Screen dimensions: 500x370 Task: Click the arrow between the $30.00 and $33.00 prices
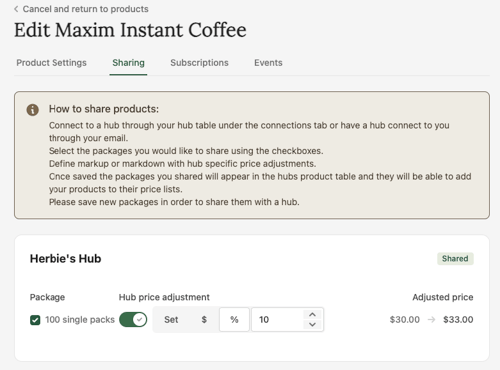(x=431, y=320)
